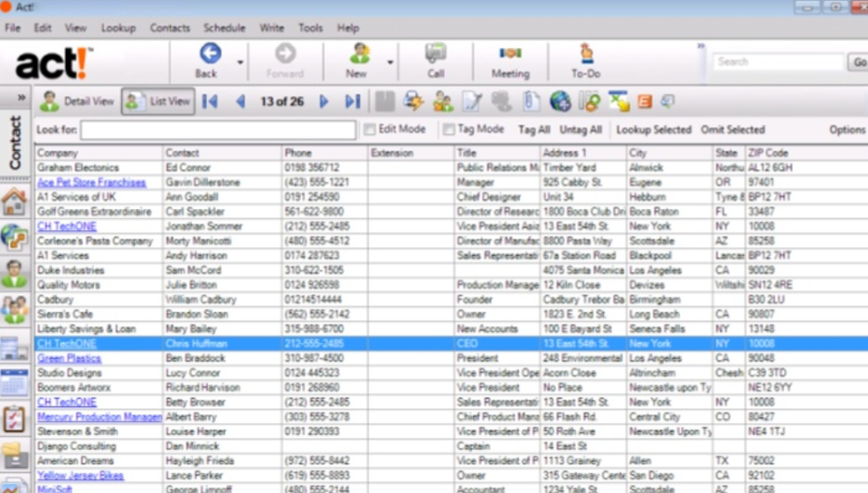Open the Lookup menu
The height and width of the screenshot is (493, 868).
coord(118,28)
